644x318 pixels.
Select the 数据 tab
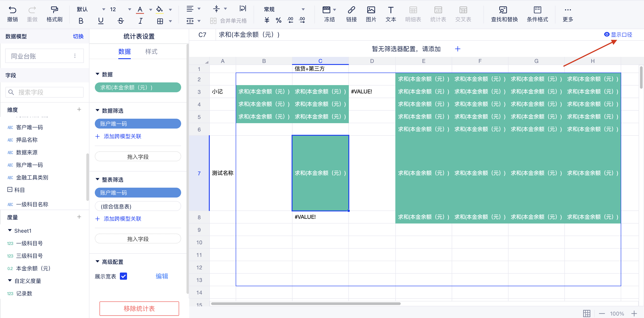[x=125, y=52]
